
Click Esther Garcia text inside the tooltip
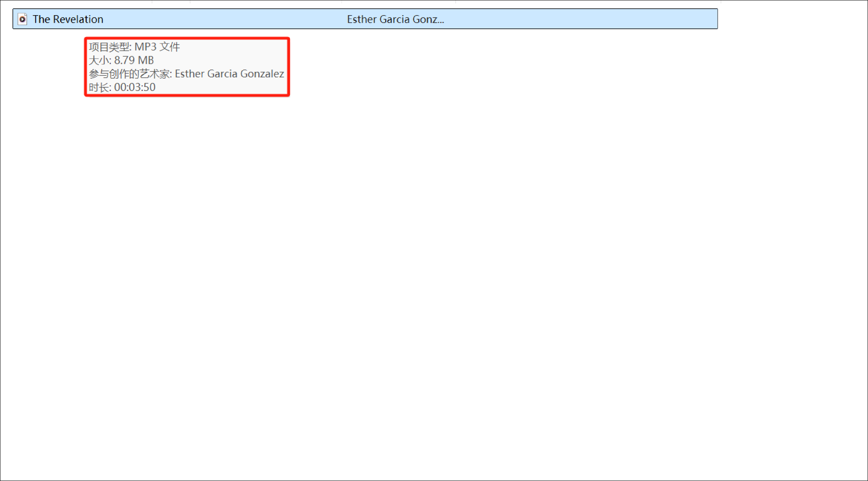tap(206, 74)
